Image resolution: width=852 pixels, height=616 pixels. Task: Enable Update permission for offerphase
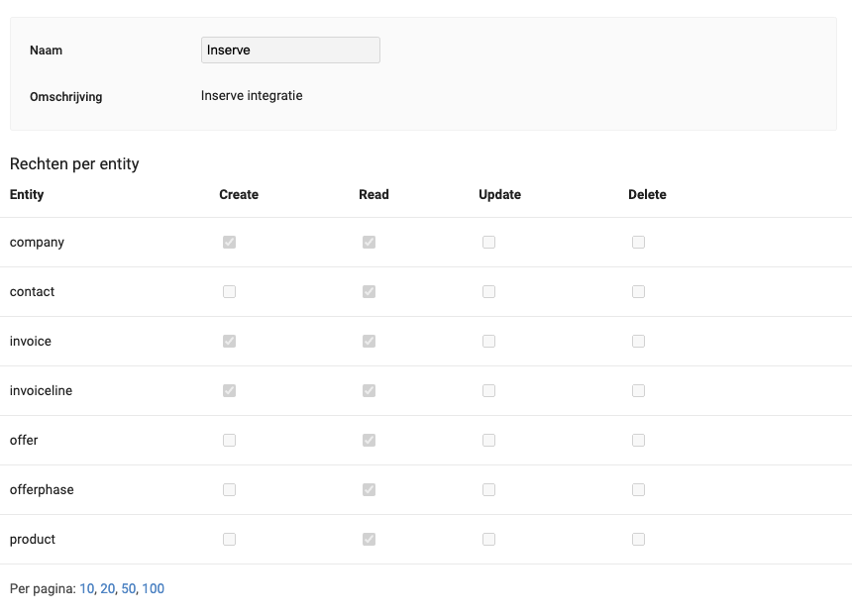point(489,489)
